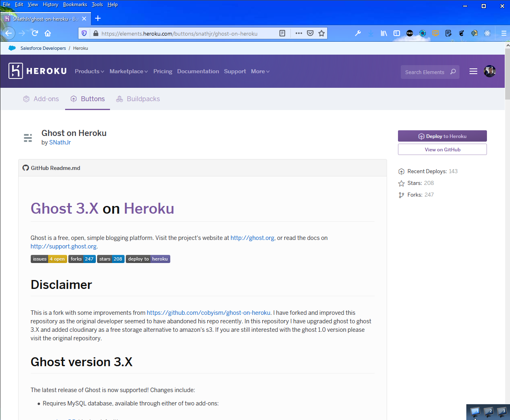Switch to the Buildpacks tab
Viewport: 510px width, 420px height.
click(138, 99)
